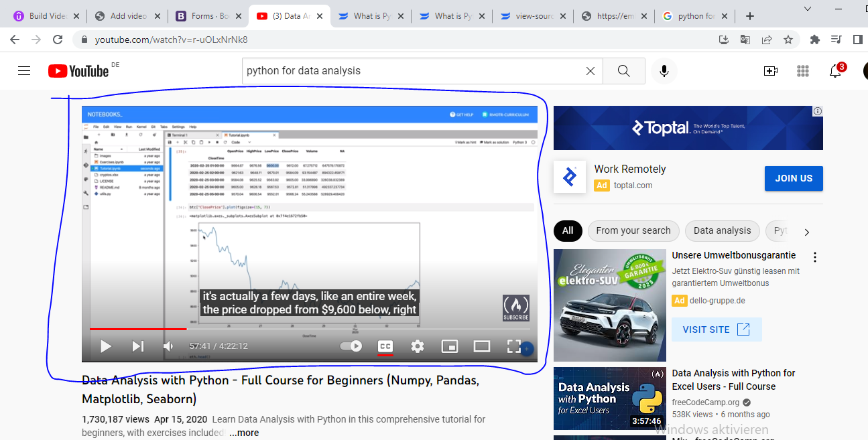Open the notifications bell

pyautogui.click(x=835, y=71)
